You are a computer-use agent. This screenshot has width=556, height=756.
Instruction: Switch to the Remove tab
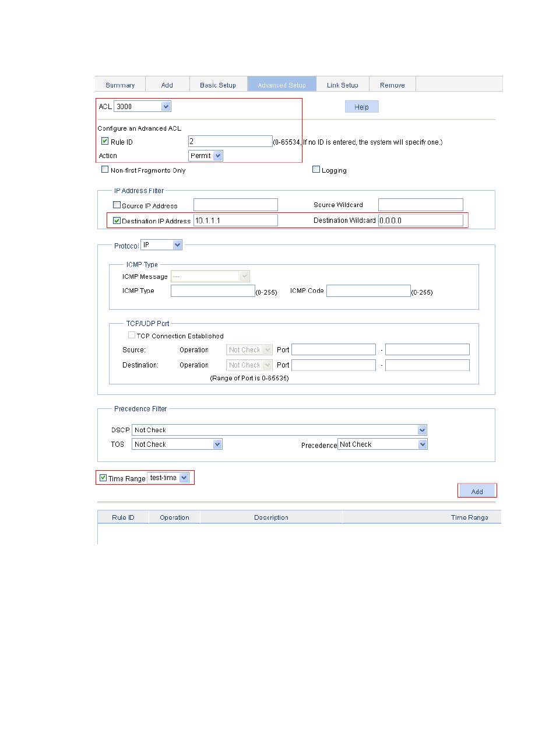[392, 85]
